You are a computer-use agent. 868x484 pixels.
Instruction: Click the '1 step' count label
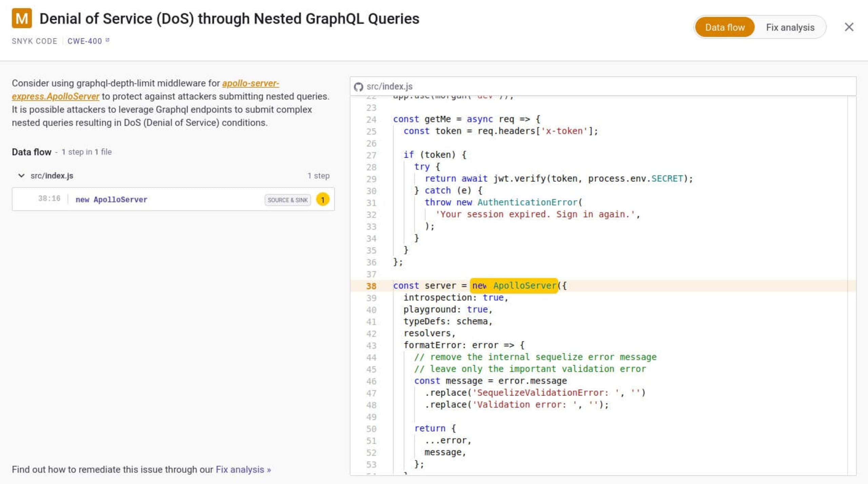pyautogui.click(x=318, y=176)
